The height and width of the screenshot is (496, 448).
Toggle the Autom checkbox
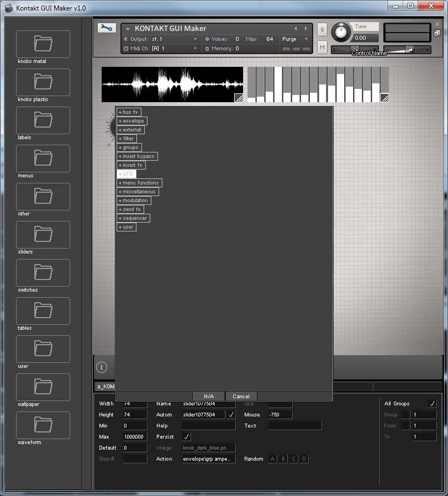pos(231,414)
